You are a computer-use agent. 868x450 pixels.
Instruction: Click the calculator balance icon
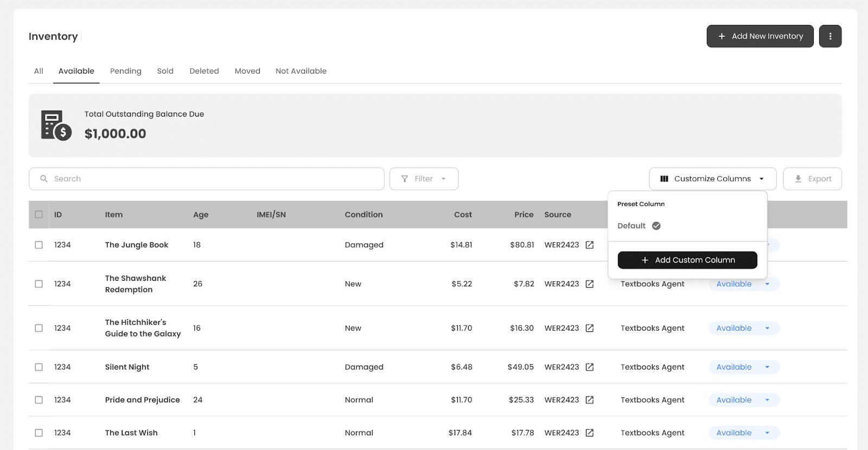pos(56,125)
